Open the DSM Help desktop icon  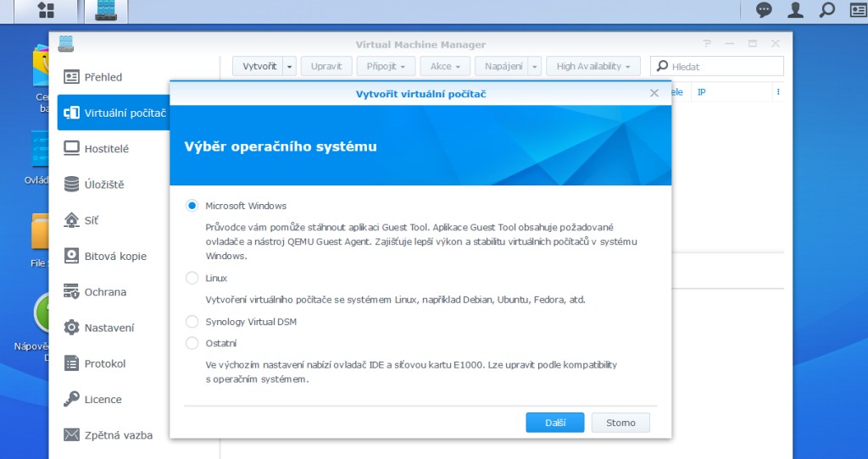coord(42,312)
